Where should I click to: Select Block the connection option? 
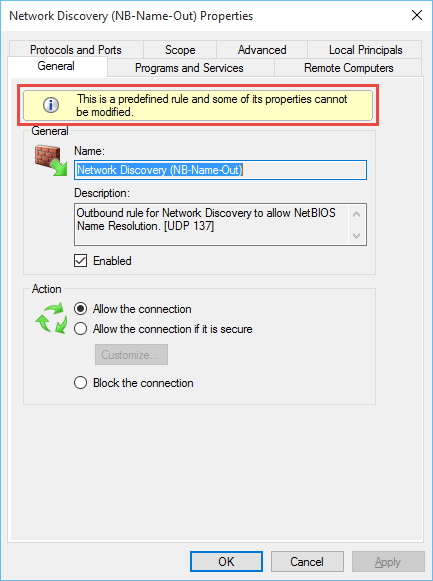[x=80, y=382]
